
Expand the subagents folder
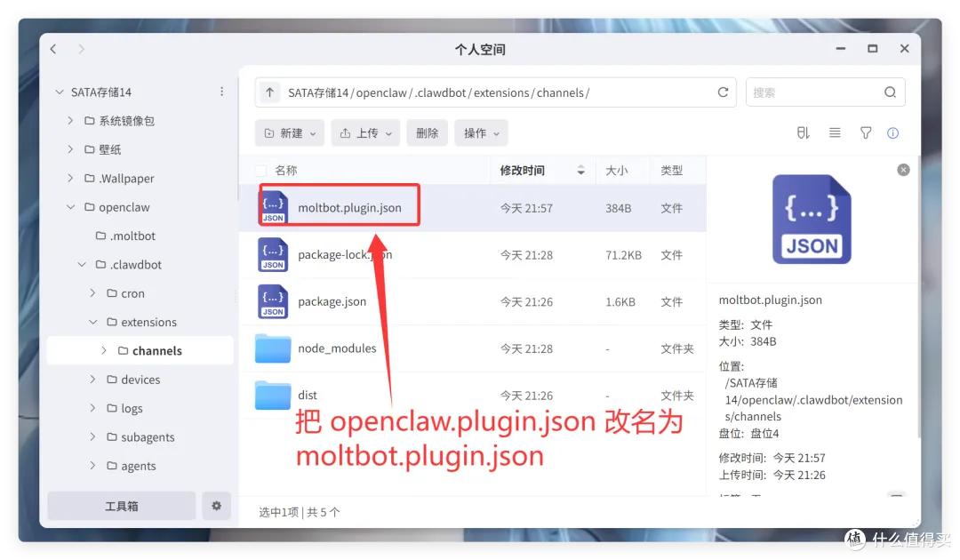click(93, 437)
